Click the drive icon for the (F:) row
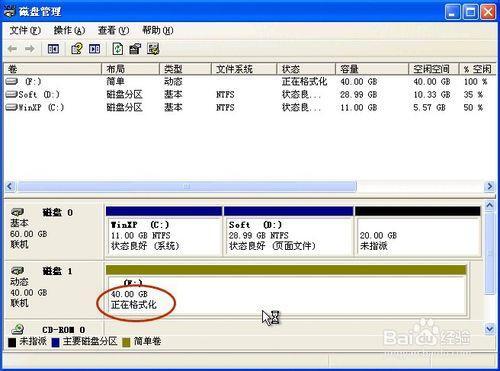 tap(12, 81)
